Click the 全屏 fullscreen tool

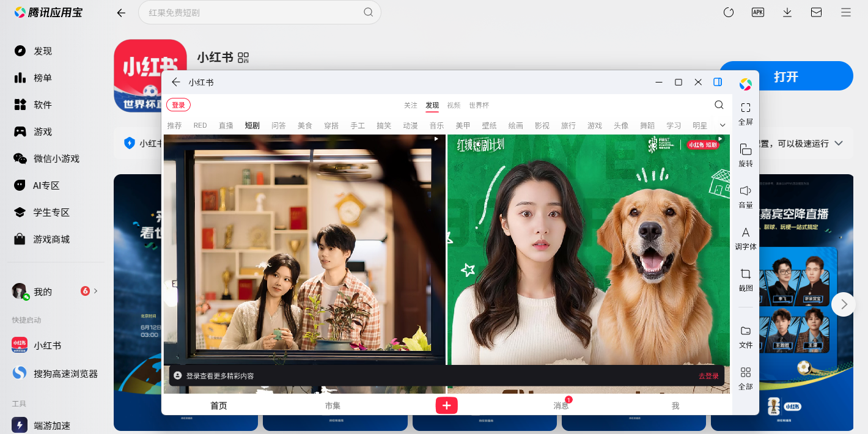point(746,114)
